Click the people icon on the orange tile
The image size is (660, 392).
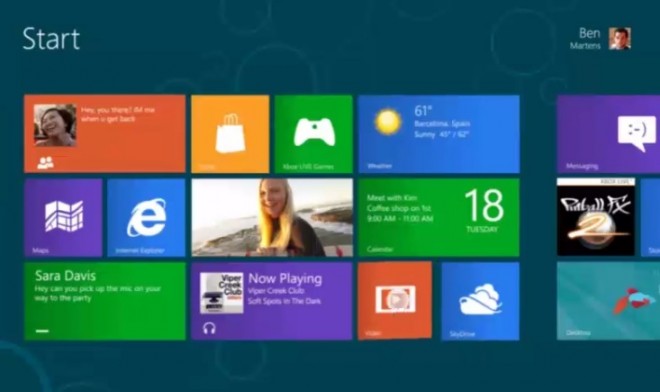pos(45,163)
